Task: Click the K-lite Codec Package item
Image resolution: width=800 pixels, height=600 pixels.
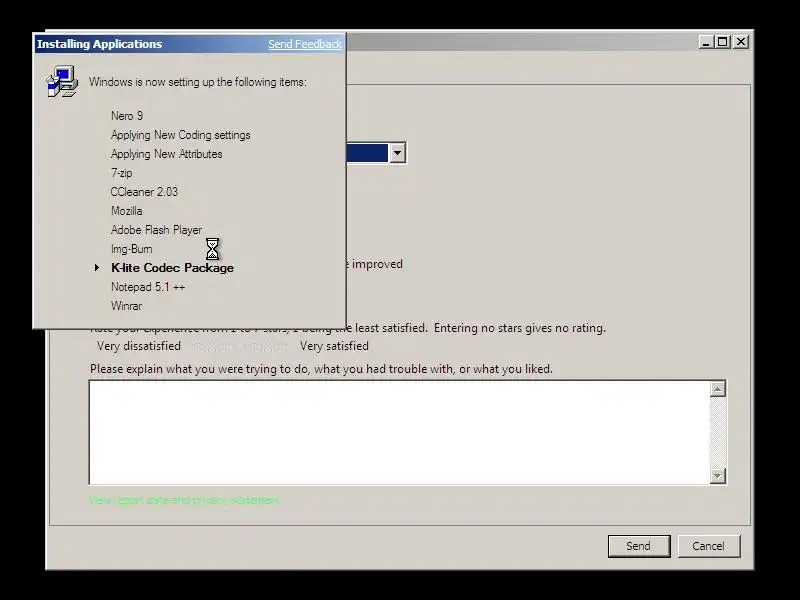Action: pos(172,268)
